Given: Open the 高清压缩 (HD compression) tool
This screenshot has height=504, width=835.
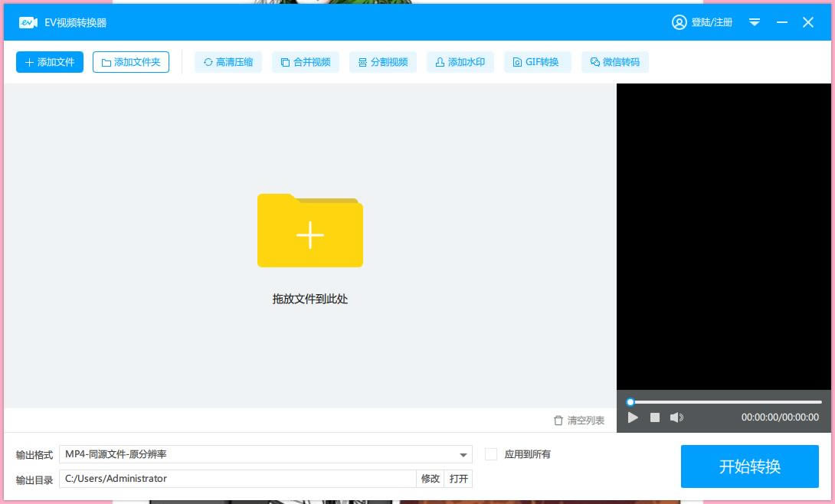Looking at the screenshot, I should (228, 62).
